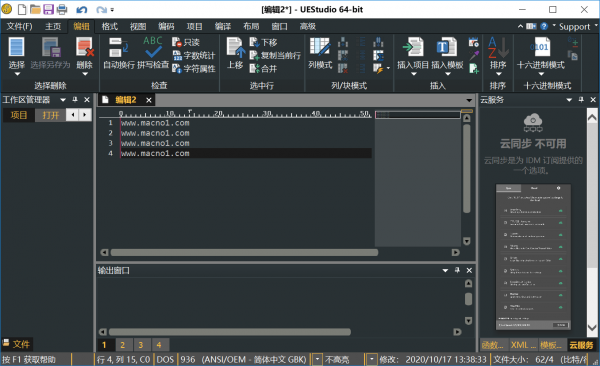Toggle 列模式 column mode
Image resolution: width=600 pixels, height=366 pixels.
320,53
